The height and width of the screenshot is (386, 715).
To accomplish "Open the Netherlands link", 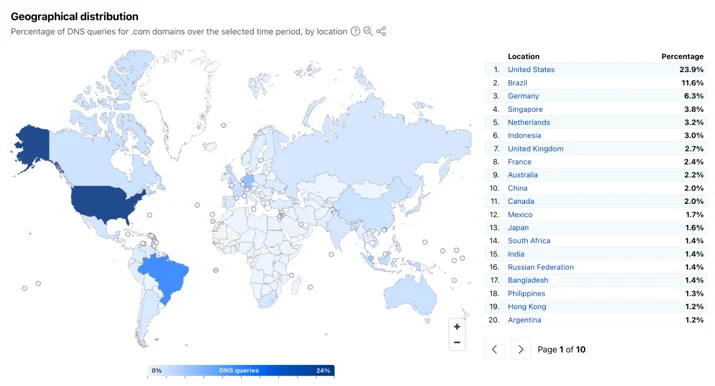I will point(529,122).
